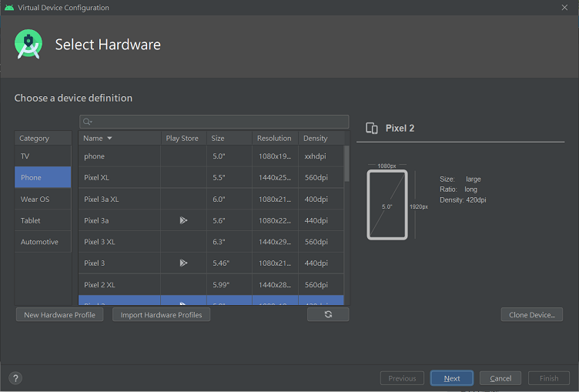This screenshot has width=579, height=392.
Task: Click the search magnifier icon
Action: point(87,122)
